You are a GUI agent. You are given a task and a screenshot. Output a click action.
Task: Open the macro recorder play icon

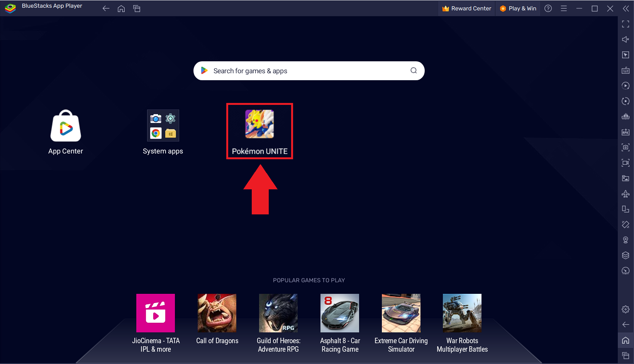626,86
